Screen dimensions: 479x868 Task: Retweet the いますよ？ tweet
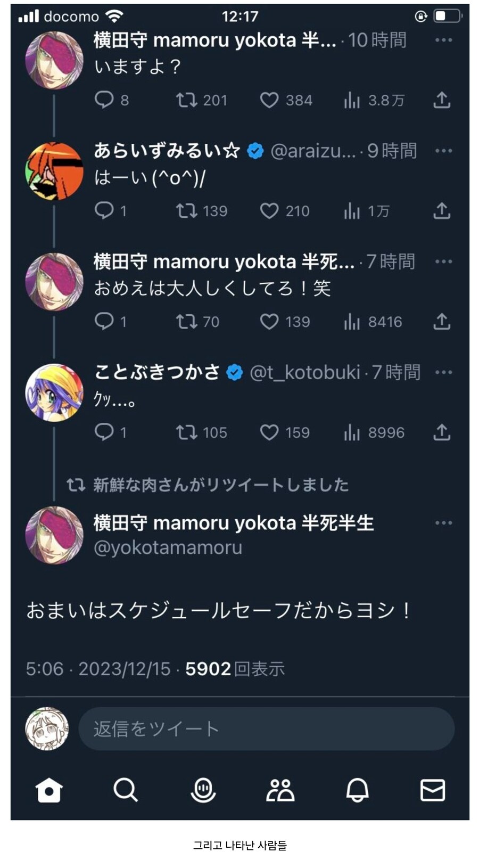187,100
